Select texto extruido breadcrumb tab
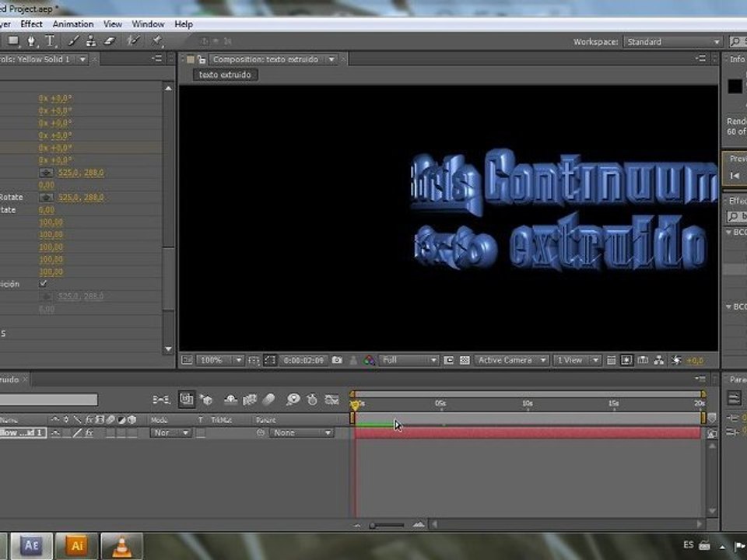Viewport: 747px width, 560px height. (x=226, y=75)
